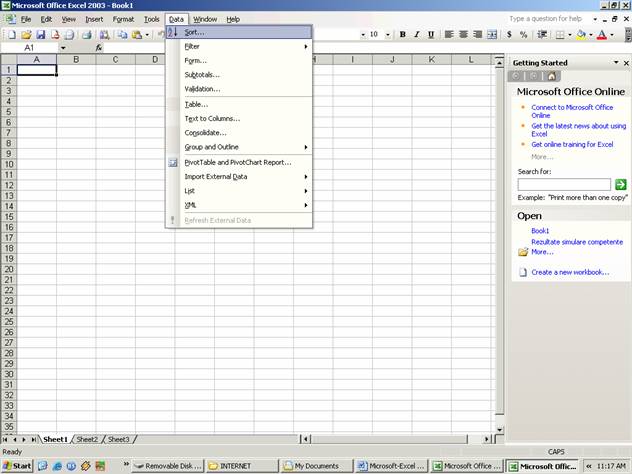Click the Copy toolbar icon
Screen dimensions: 632x474
pos(122,35)
